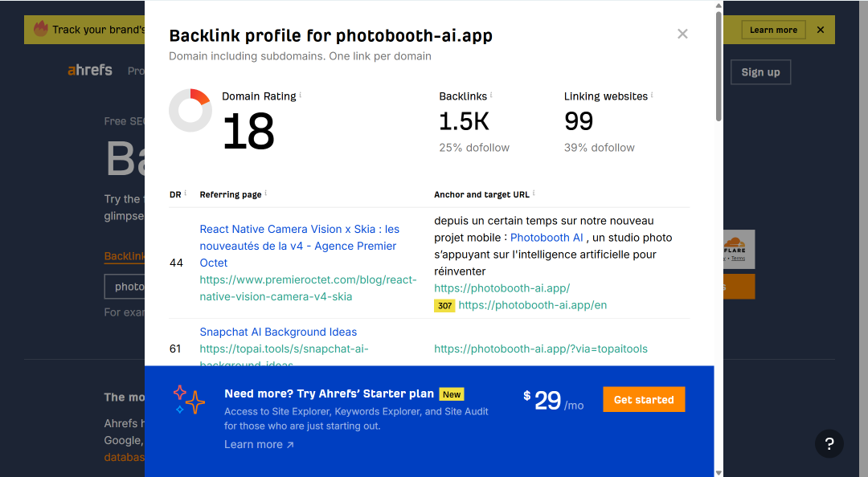868x477 pixels.
Task: Click the Referring page column info icon
Action: tap(266, 193)
